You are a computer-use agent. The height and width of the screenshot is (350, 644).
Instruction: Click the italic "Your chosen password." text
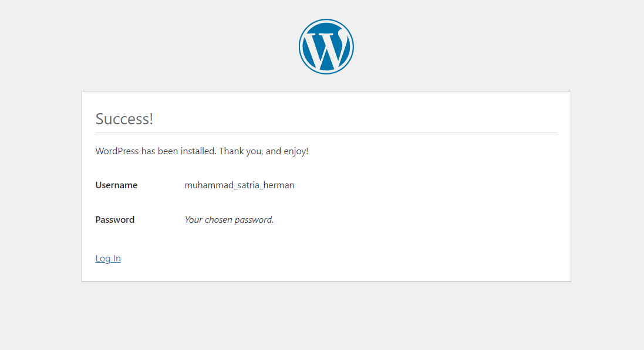tap(229, 220)
